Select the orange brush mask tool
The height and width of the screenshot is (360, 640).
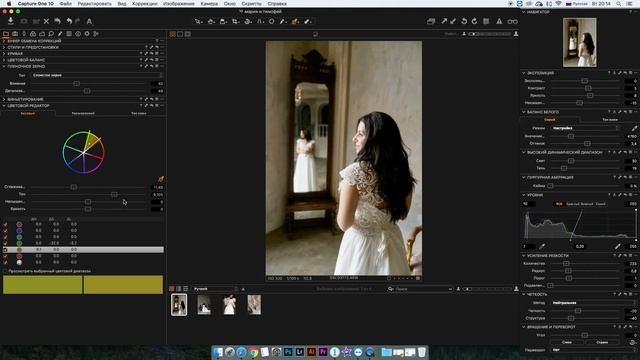[x=295, y=21]
